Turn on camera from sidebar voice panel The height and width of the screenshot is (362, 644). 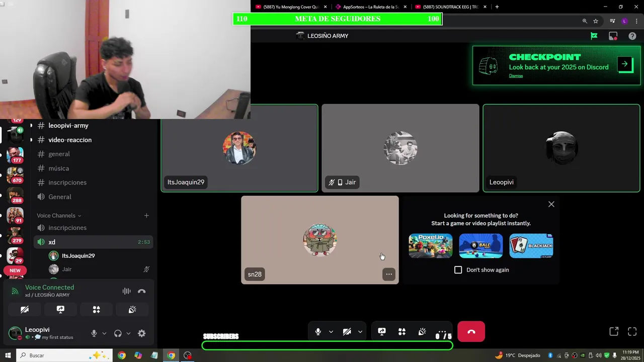tap(25, 310)
